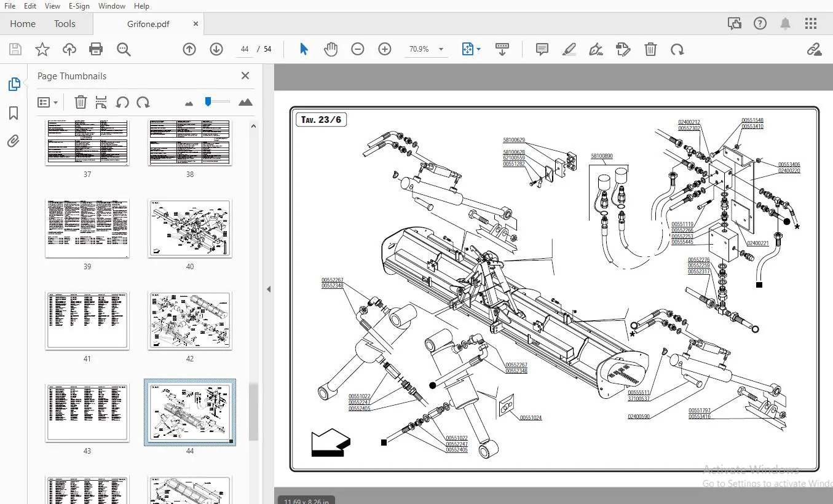
Task: Rotate thumbnails counterclockwise
Action: tap(122, 102)
